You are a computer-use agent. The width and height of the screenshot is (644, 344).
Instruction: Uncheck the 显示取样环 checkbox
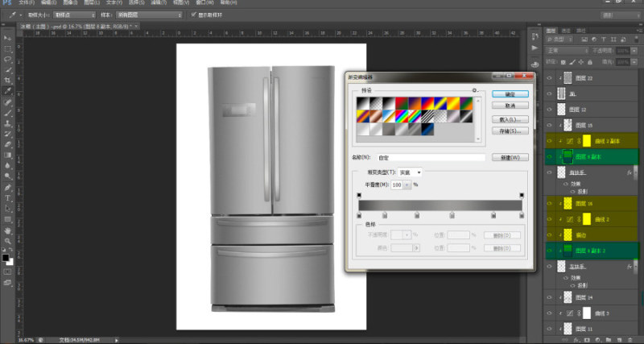click(x=194, y=15)
